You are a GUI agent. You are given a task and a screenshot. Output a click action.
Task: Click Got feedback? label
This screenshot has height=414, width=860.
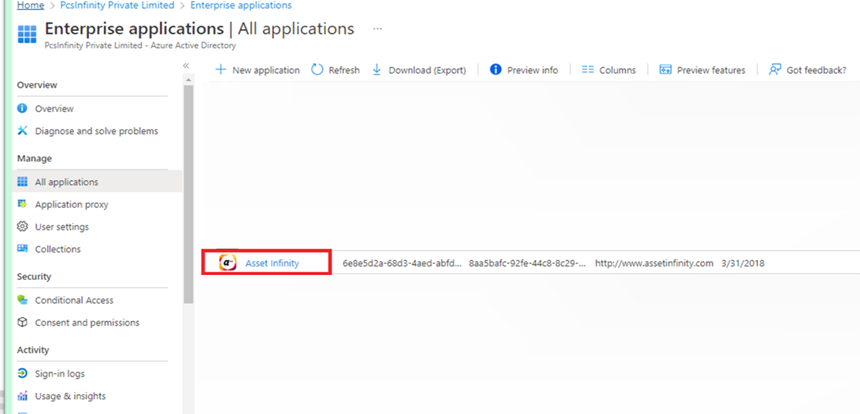817,70
